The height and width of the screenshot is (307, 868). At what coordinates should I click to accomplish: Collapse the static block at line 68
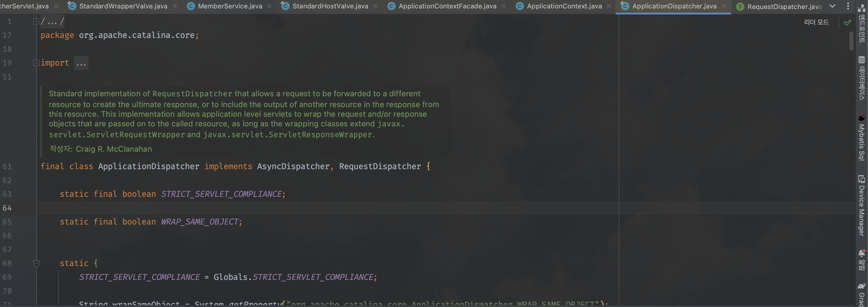[x=36, y=263]
